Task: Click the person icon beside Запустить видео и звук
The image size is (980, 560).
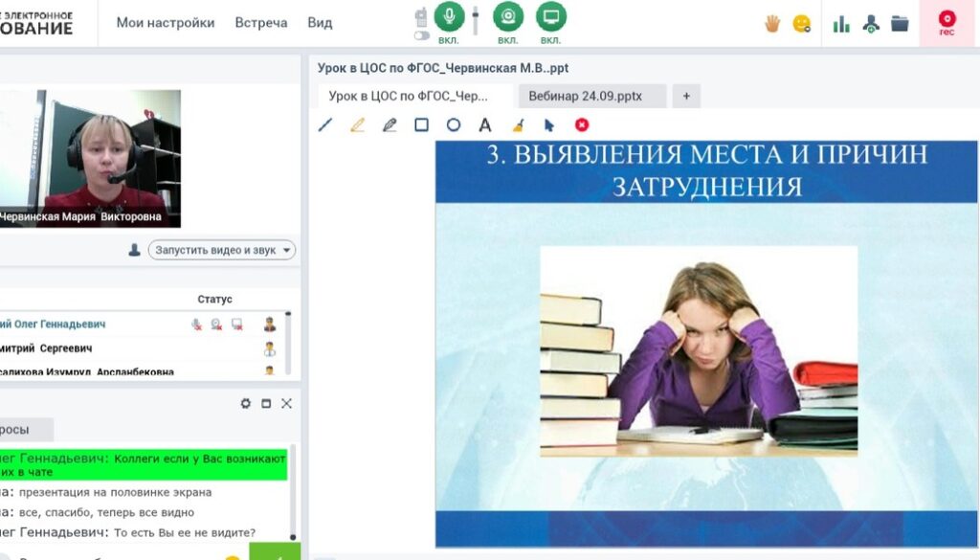Action: click(x=134, y=250)
